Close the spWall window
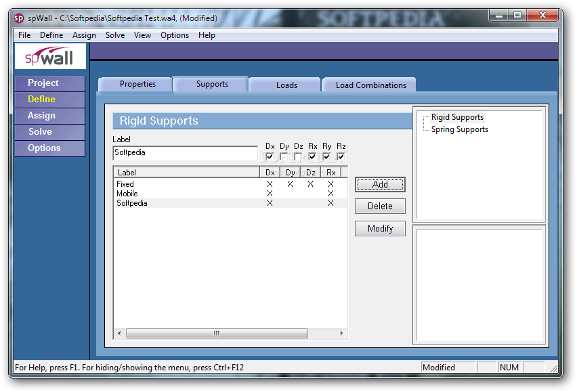This screenshot has width=577, height=392. [542, 15]
